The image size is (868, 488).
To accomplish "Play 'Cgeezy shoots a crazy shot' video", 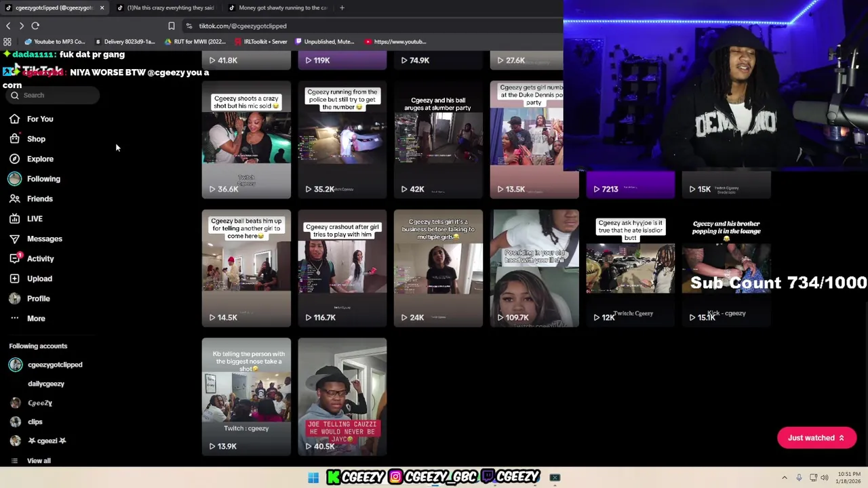I will point(246,140).
